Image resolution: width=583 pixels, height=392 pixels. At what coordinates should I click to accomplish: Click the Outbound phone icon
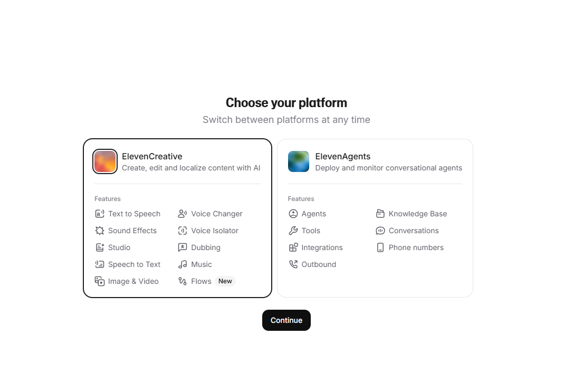[x=293, y=264]
